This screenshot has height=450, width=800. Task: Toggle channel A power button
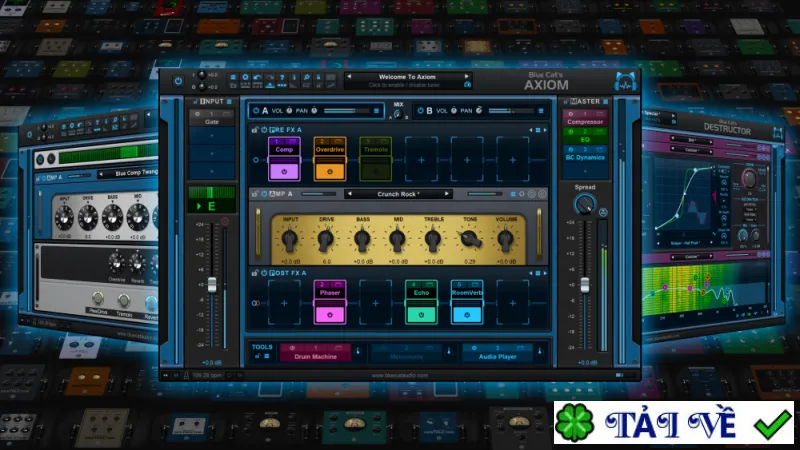[256, 110]
